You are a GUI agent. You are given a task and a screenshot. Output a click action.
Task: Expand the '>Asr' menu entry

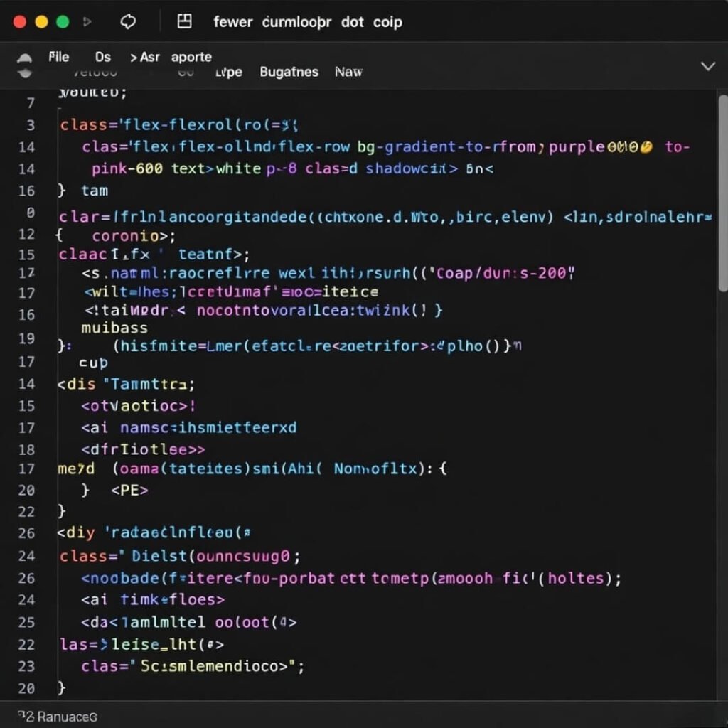coord(146,57)
